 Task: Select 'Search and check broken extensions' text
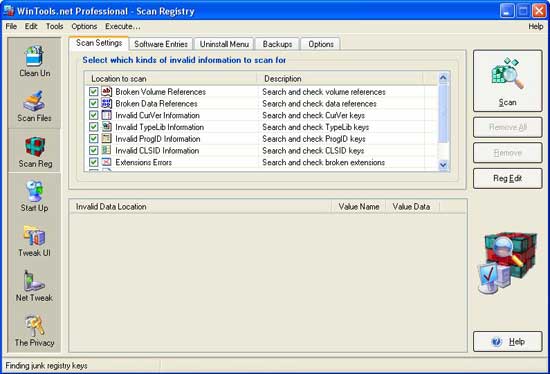323,162
